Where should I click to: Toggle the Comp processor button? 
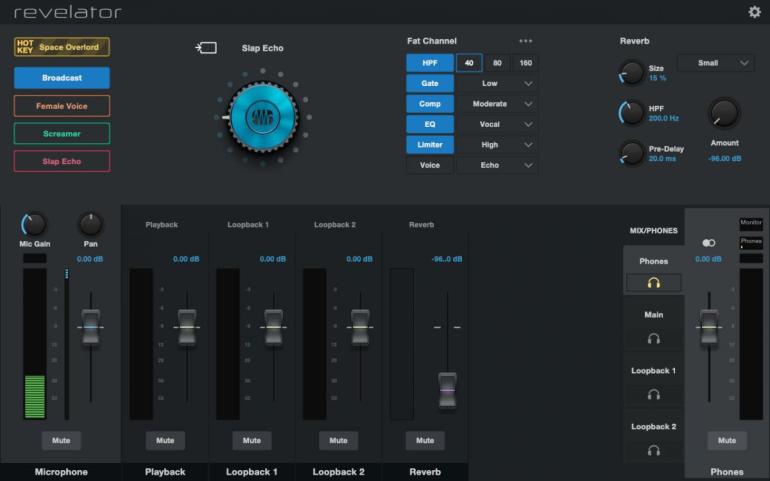pos(430,104)
